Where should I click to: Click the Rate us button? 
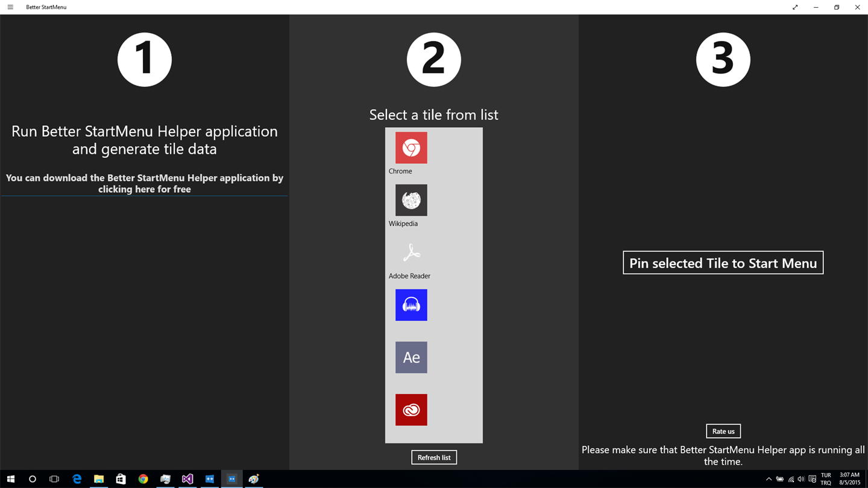(723, 431)
